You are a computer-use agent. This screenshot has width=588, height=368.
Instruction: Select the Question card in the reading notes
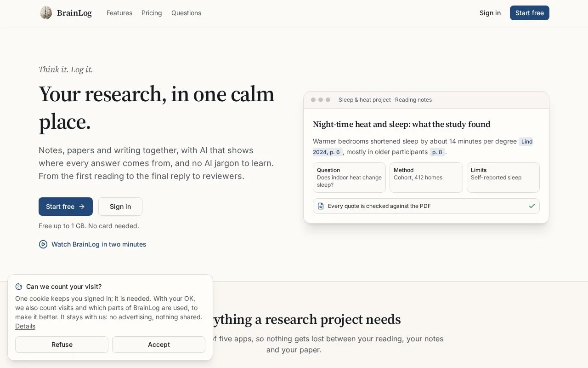[x=349, y=178]
